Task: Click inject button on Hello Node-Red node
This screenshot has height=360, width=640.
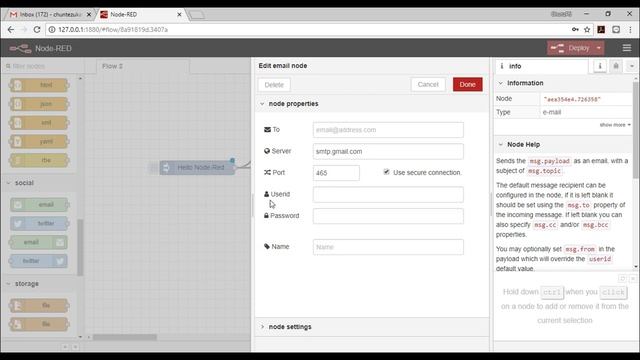Action: [153, 167]
